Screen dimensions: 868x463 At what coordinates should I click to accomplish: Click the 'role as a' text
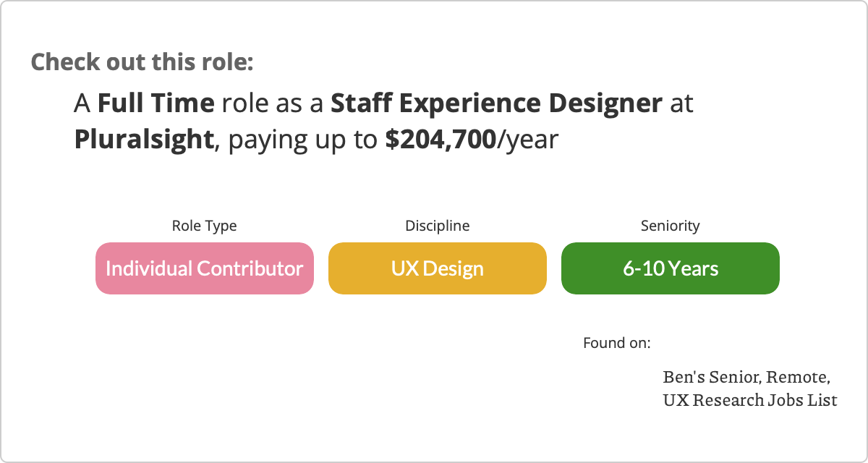click(x=272, y=103)
